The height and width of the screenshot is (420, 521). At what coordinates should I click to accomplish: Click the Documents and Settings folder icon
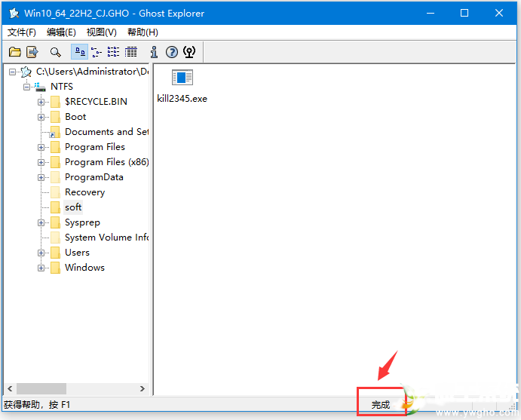pyautogui.click(x=54, y=132)
